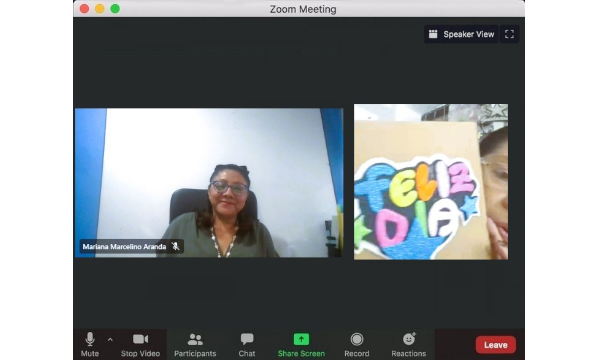Switch layout using Speaker View button
Image resolution: width=600 pixels, height=360 pixels.
pos(461,34)
